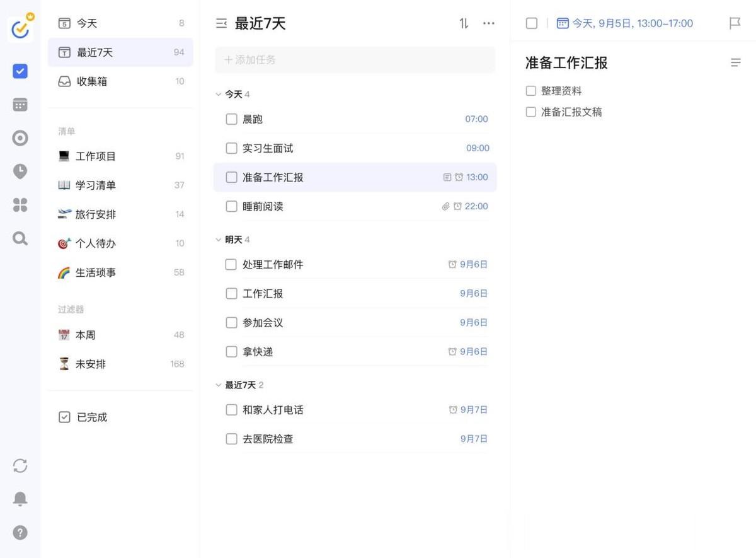Collapse the 今天 task group
This screenshot has width=756, height=558.
point(219,95)
